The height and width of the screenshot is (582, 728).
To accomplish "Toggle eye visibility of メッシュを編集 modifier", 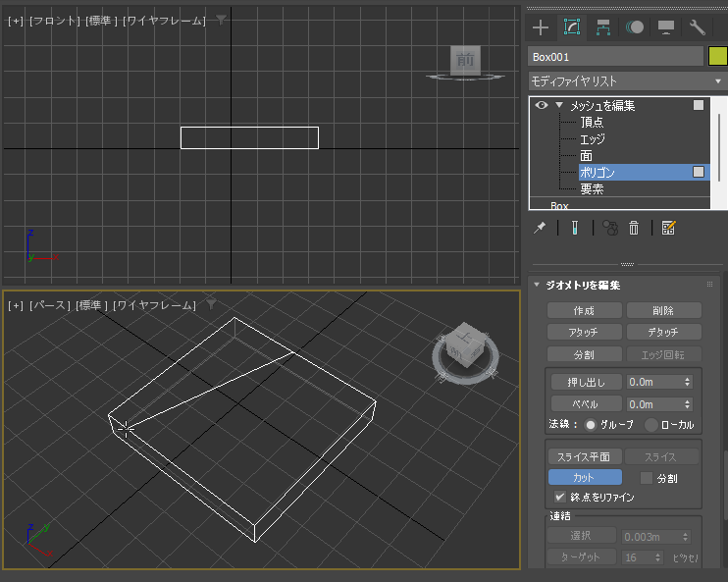I will point(542,105).
